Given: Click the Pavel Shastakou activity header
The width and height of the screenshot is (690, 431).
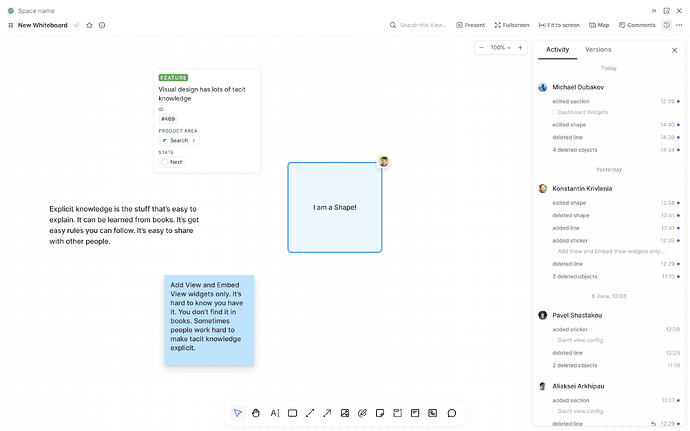Looking at the screenshot, I should click(x=570, y=315).
